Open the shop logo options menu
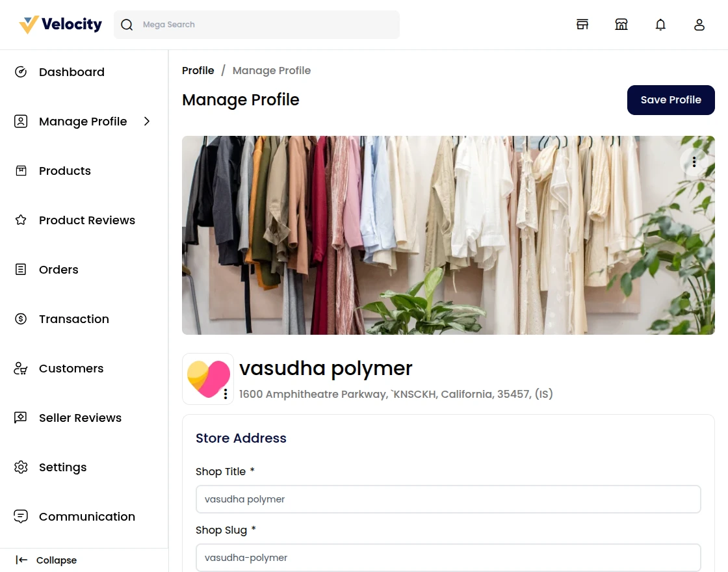The image size is (728, 572). (x=226, y=395)
